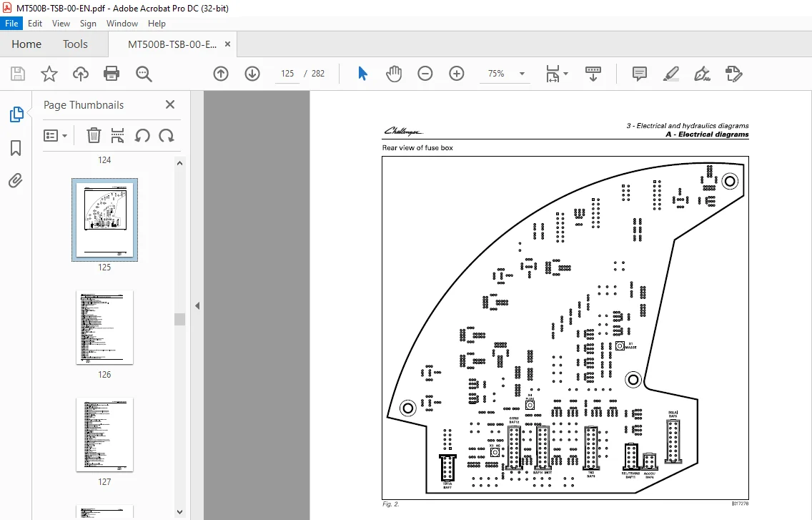Close the Page Thumbnails panel

[x=170, y=104]
